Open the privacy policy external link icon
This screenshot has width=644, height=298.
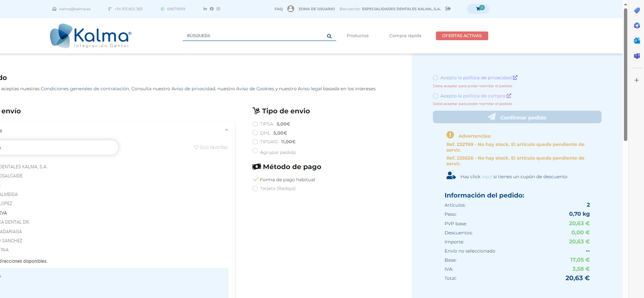click(515, 77)
